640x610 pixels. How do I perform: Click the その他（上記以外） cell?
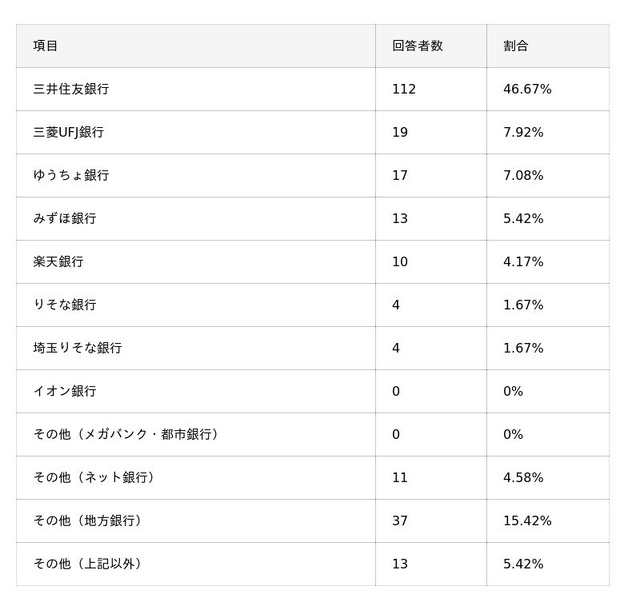tap(87, 564)
